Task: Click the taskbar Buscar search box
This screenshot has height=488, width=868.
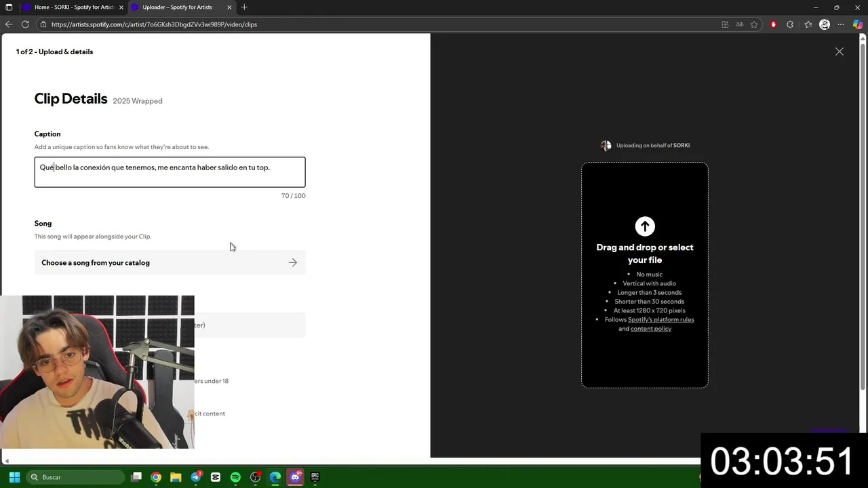Action: (76, 477)
